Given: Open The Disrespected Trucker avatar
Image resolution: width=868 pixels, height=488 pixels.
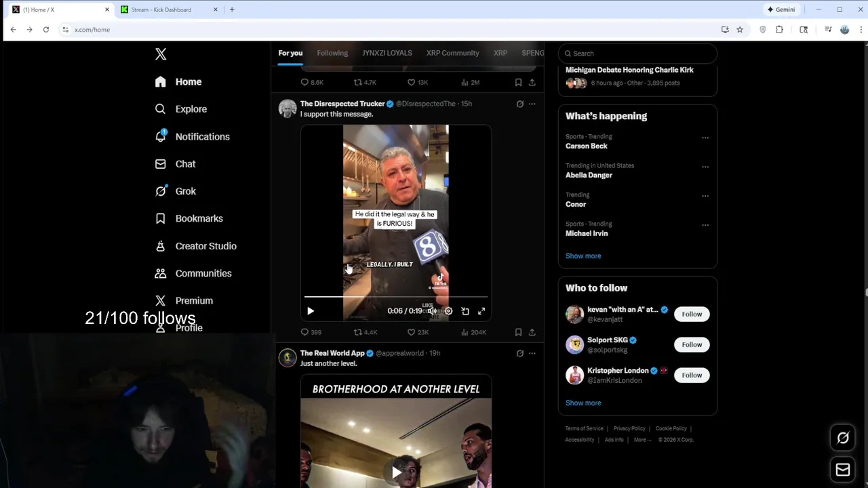Looking at the screenshot, I should point(288,108).
